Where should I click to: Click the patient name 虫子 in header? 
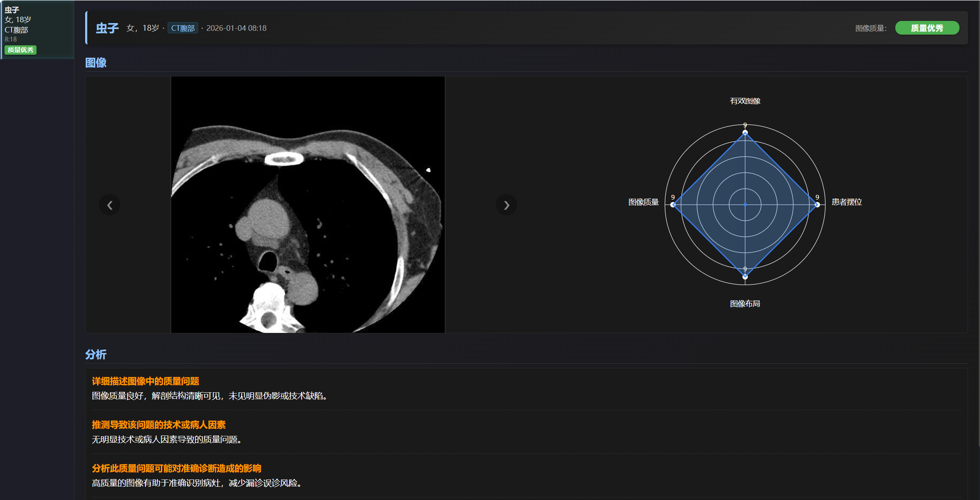(107, 28)
